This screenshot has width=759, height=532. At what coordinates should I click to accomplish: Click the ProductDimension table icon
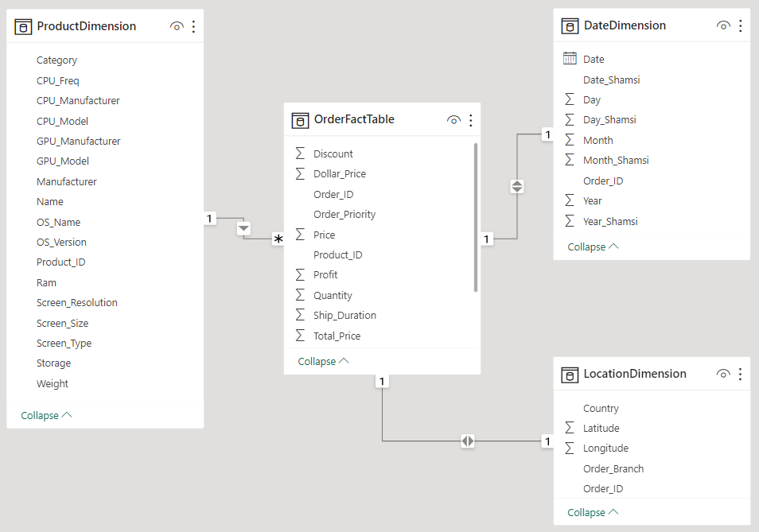(x=24, y=26)
